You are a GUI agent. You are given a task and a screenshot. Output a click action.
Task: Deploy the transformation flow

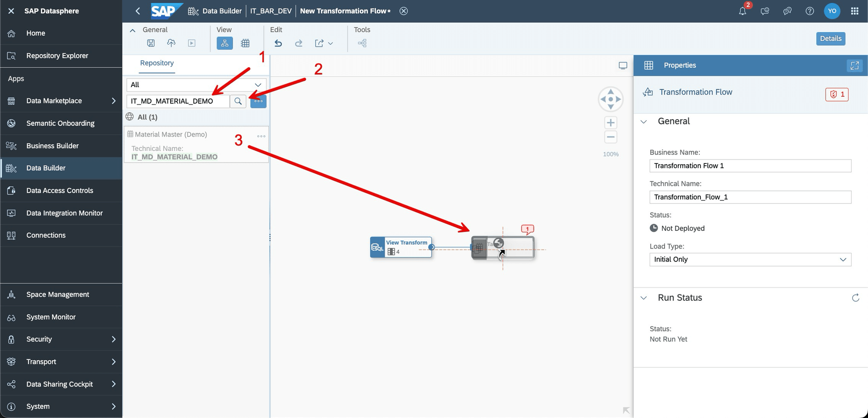(171, 43)
